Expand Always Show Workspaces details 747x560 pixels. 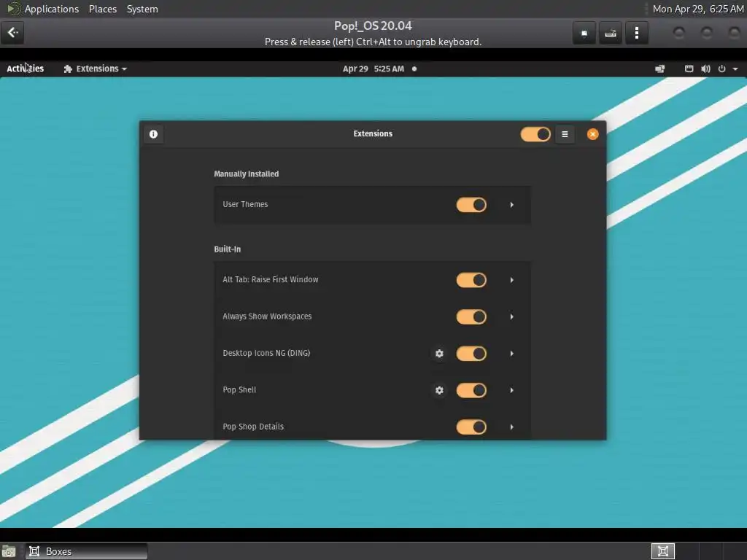point(511,316)
